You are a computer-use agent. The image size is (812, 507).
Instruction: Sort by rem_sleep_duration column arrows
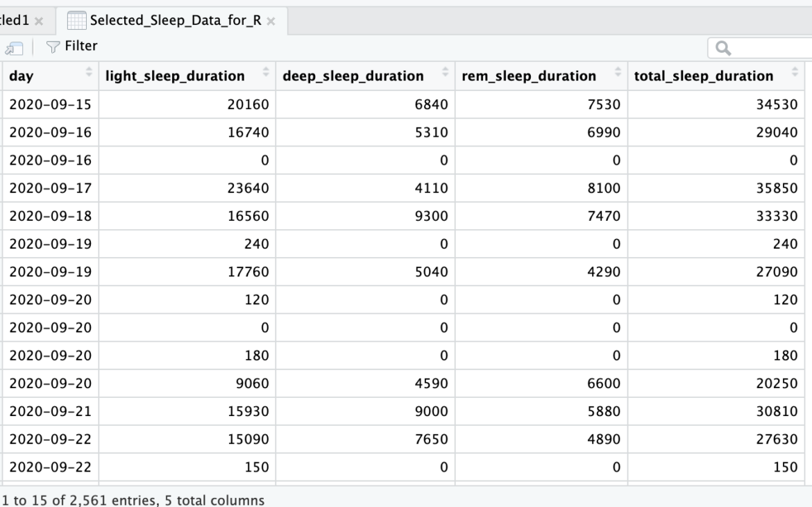click(617, 72)
